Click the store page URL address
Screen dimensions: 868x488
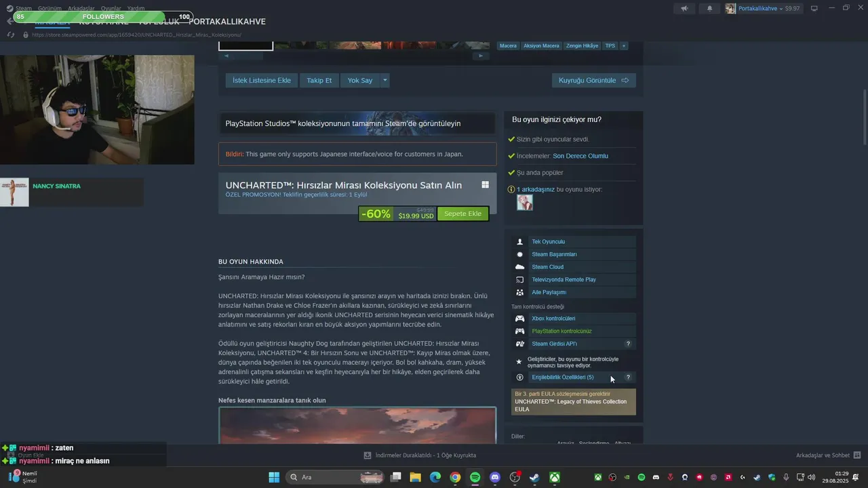[136, 35]
